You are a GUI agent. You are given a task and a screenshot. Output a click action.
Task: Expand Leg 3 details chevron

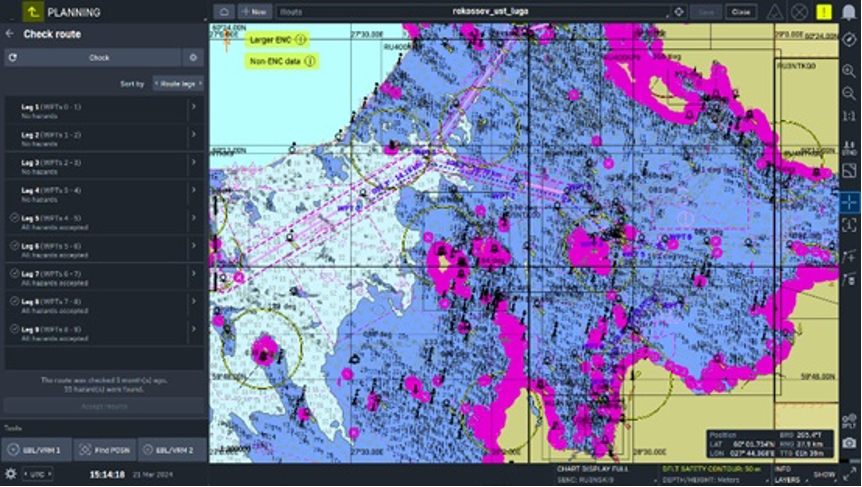coord(194,162)
